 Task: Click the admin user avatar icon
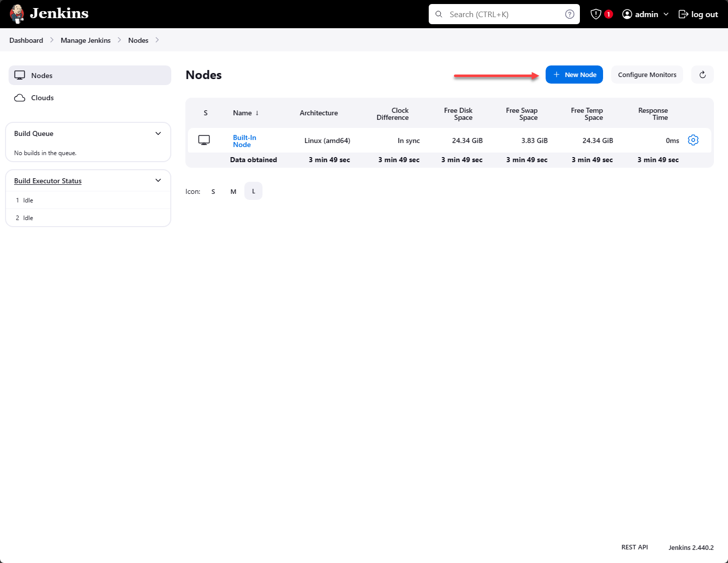[x=627, y=14]
